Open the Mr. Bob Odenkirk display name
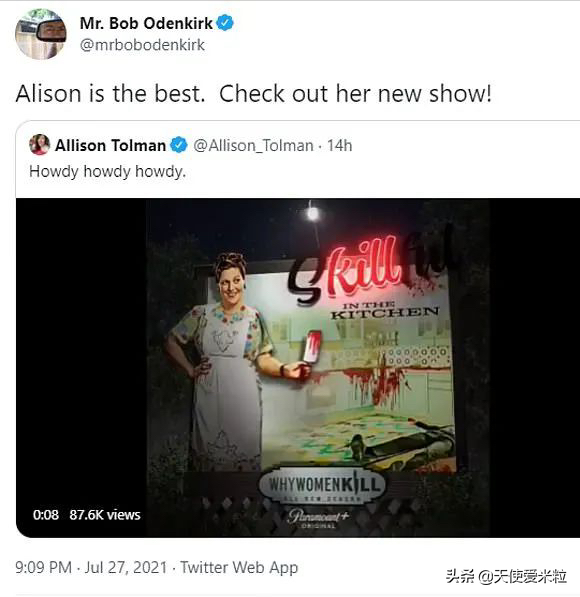The height and width of the screenshot is (597, 580). pyautogui.click(x=146, y=23)
